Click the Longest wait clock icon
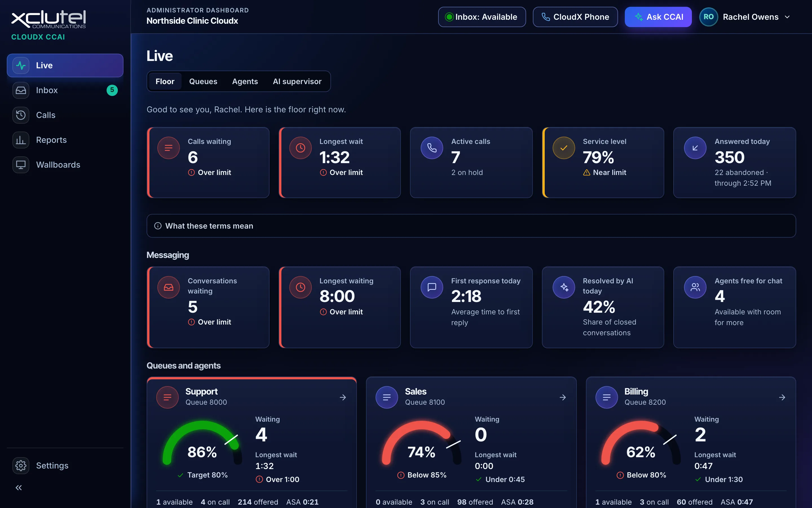The width and height of the screenshot is (812, 508). point(300,148)
